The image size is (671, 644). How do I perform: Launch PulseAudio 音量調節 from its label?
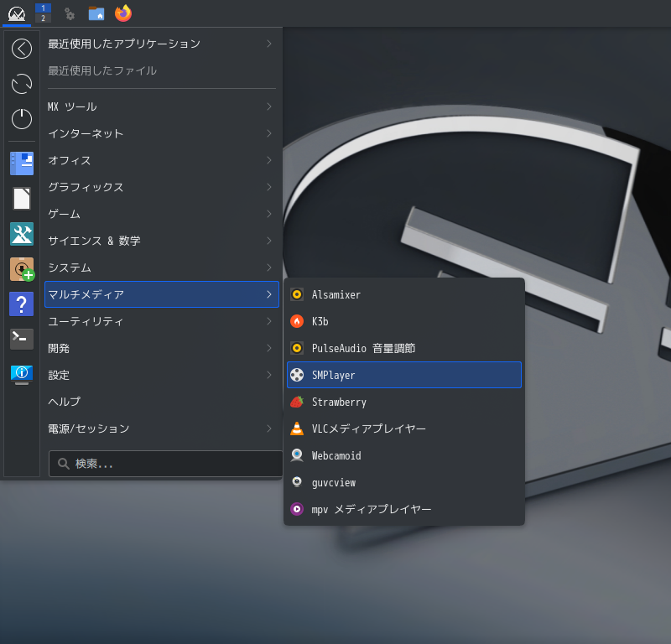click(x=363, y=348)
